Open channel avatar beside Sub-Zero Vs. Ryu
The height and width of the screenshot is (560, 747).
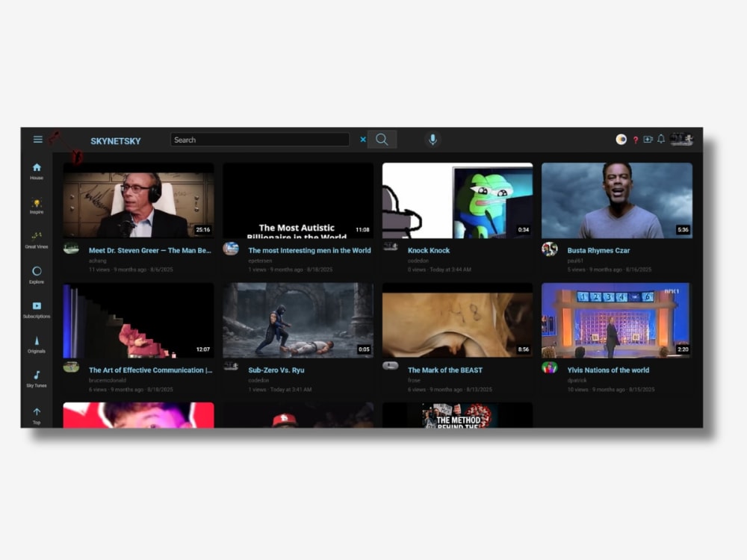click(x=231, y=366)
